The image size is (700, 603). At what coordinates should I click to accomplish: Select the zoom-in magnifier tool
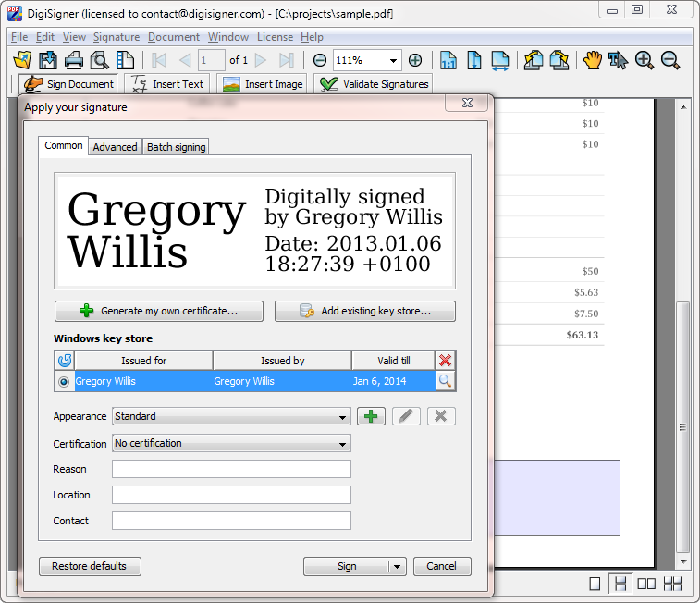pos(645,60)
